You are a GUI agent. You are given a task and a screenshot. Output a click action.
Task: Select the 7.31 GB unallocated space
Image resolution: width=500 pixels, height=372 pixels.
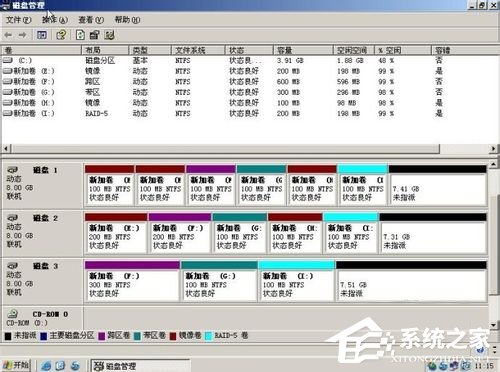pyautogui.click(x=433, y=233)
